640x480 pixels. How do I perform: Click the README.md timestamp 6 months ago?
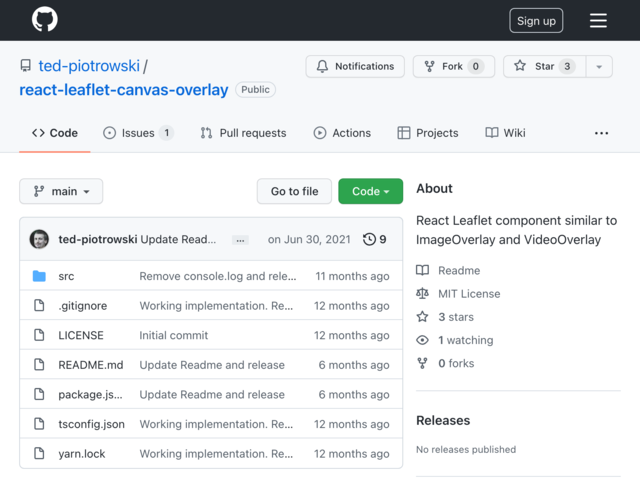pyautogui.click(x=354, y=365)
